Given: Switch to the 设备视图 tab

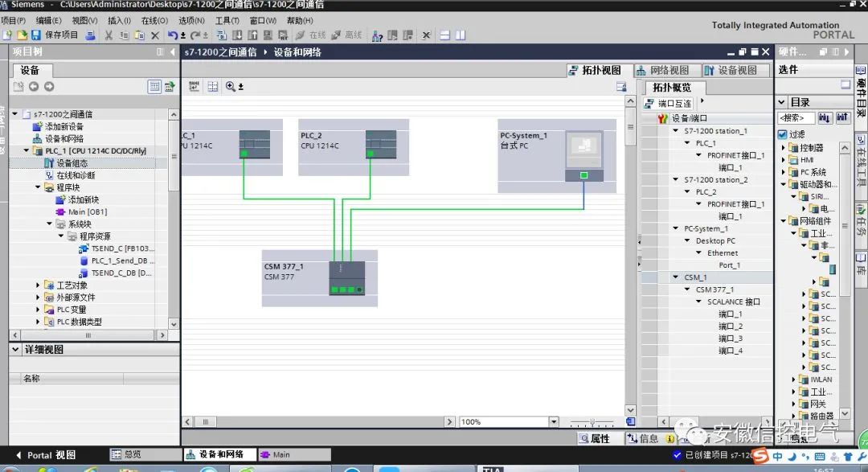Looking at the screenshot, I should pyautogui.click(x=731, y=70).
